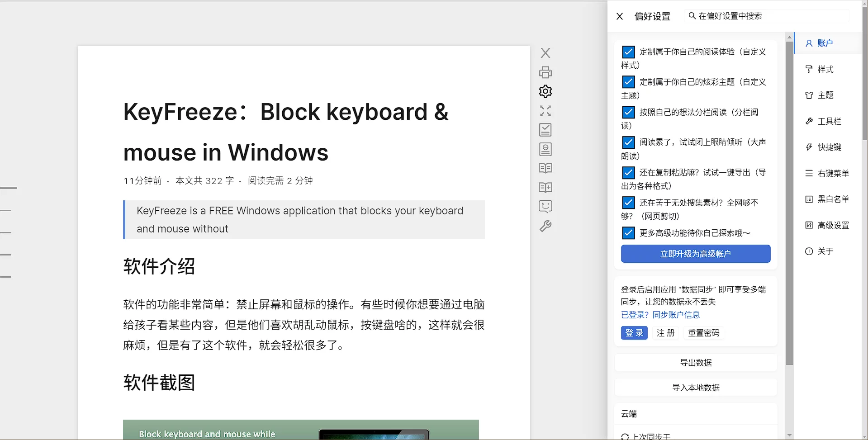
Task: Switch to the 样式 tab
Action: pos(825,69)
